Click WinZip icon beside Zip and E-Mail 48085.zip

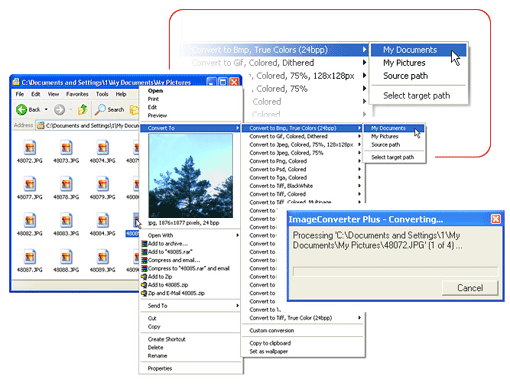click(144, 293)
